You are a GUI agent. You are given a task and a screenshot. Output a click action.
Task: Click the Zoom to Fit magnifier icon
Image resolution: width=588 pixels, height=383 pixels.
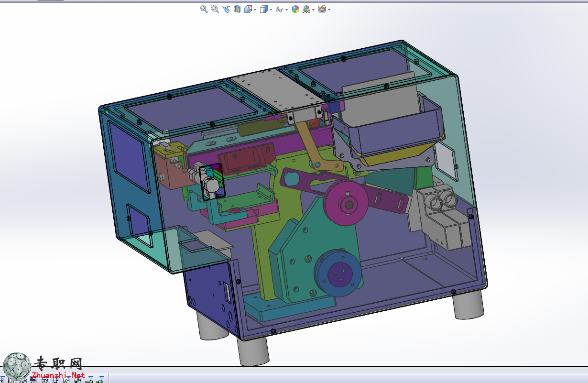coord(204,9)
